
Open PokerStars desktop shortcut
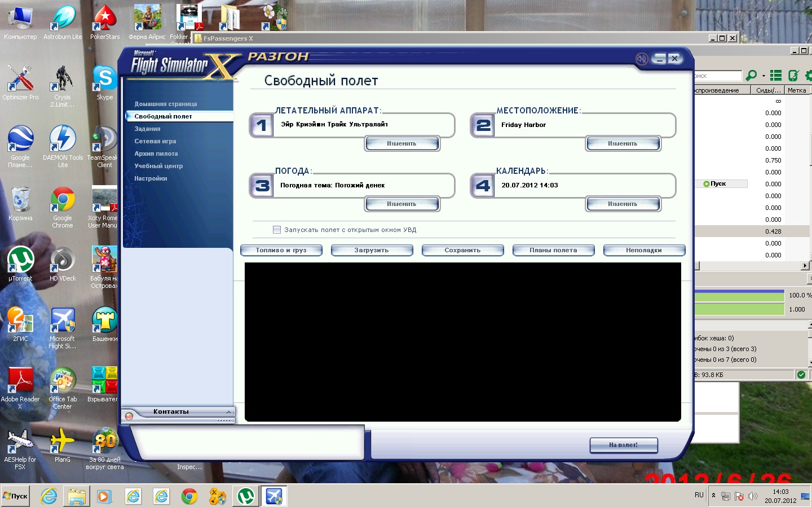[x=105, y=23]
